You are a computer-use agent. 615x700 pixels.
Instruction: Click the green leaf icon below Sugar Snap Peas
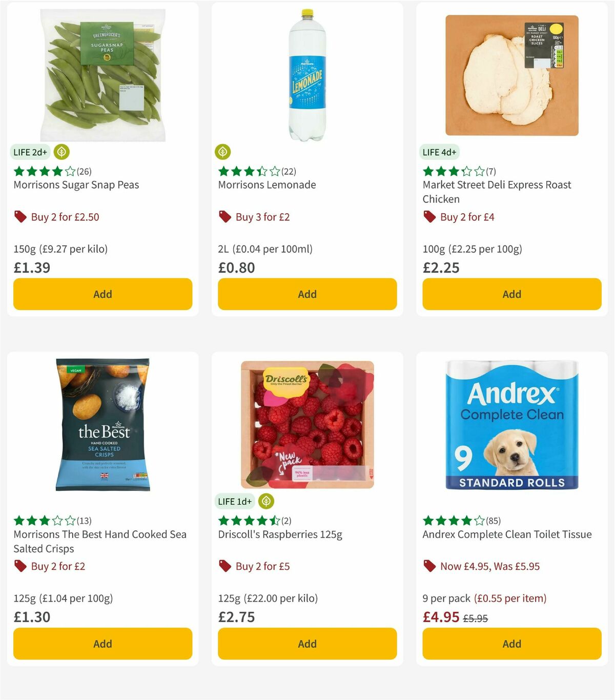[x=61, y=152]
